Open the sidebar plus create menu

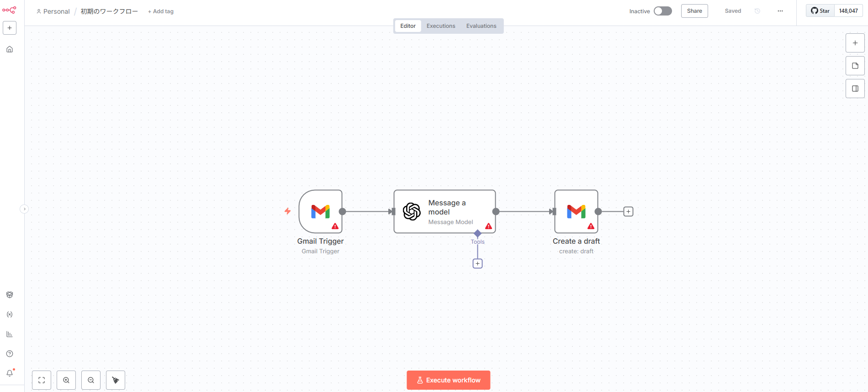click(10, 28)
